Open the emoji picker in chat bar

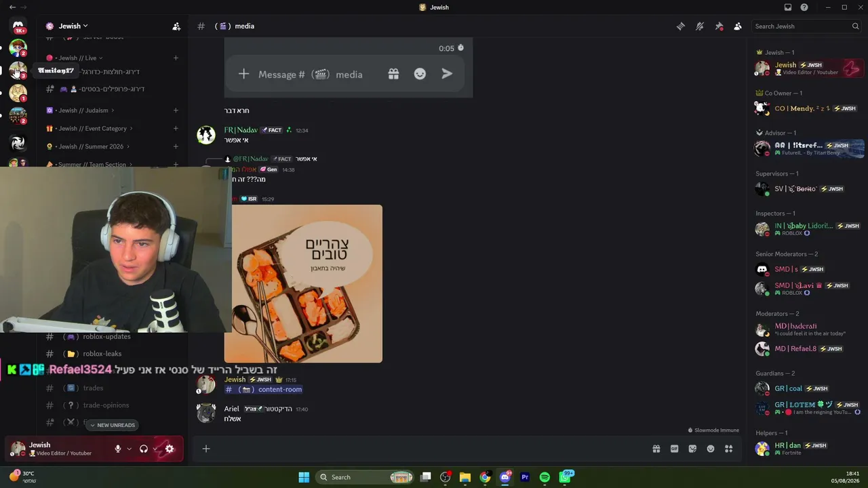tap(711, 449)
